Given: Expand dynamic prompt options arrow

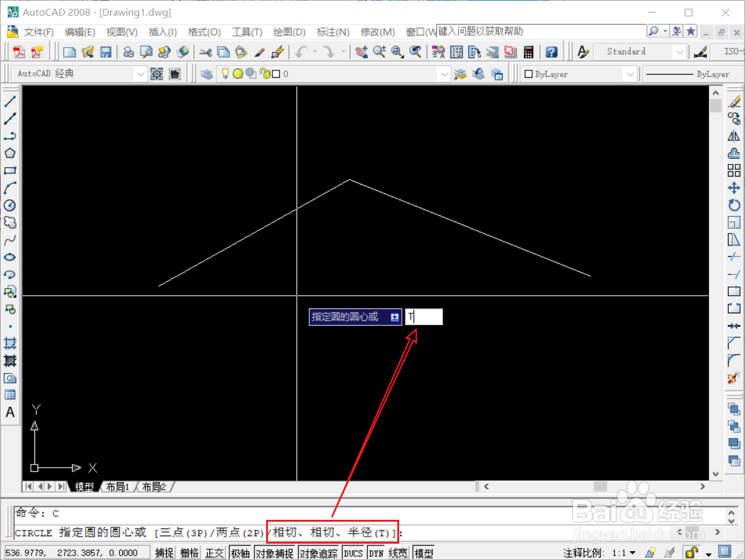Looking at the screenshot, I should [394, 317].
